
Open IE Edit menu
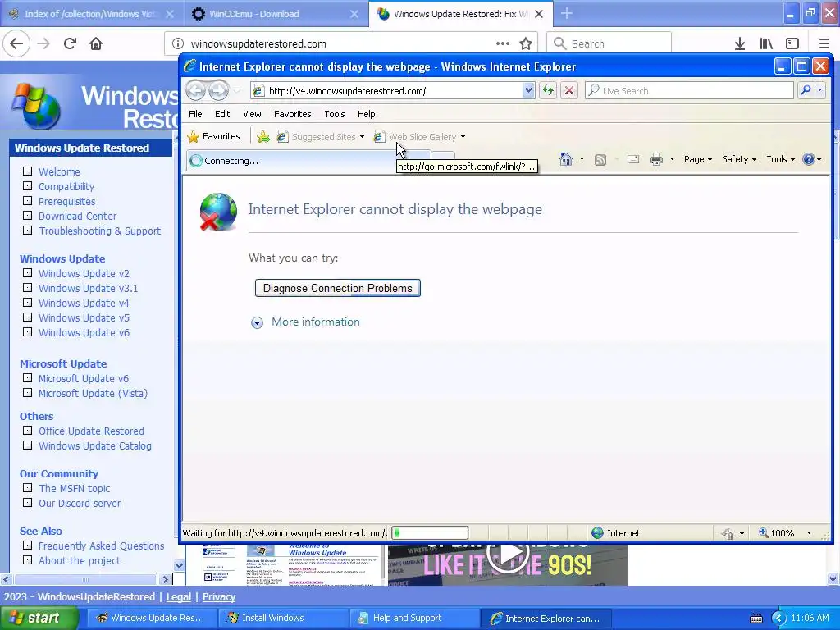222,114
